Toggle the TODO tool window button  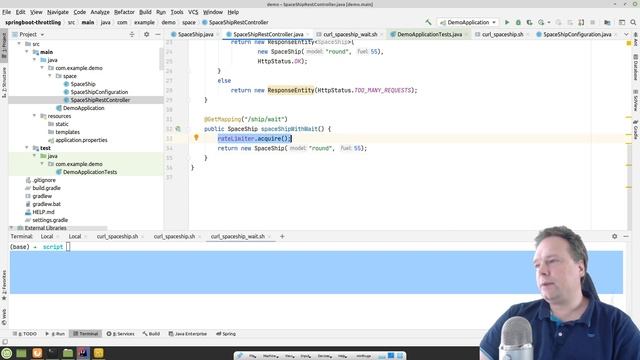[x=25, y=334]
